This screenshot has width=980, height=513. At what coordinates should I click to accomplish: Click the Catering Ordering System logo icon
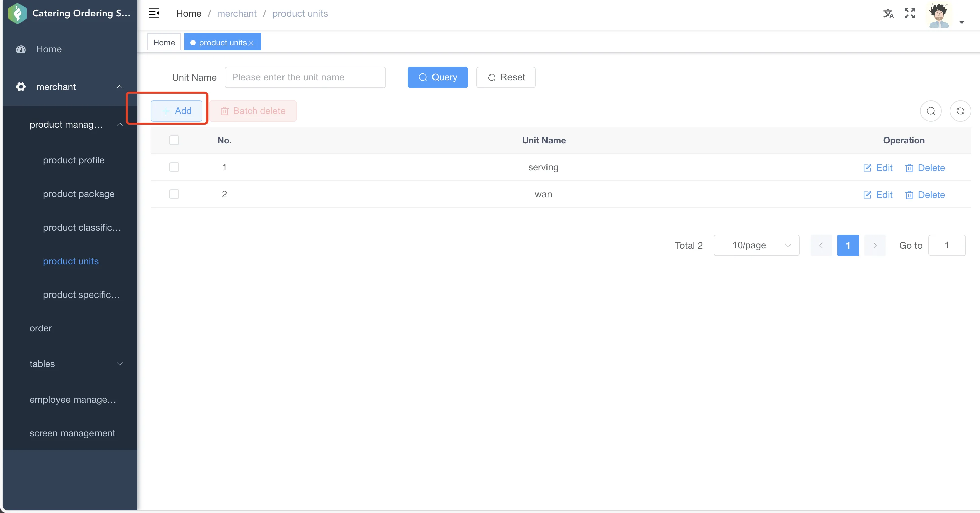[17, 13]
